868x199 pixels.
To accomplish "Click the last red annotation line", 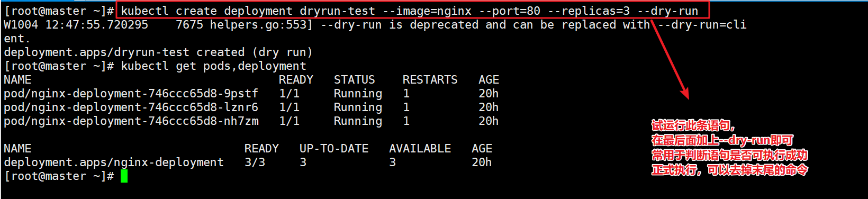I will click(x=729, y=170).
